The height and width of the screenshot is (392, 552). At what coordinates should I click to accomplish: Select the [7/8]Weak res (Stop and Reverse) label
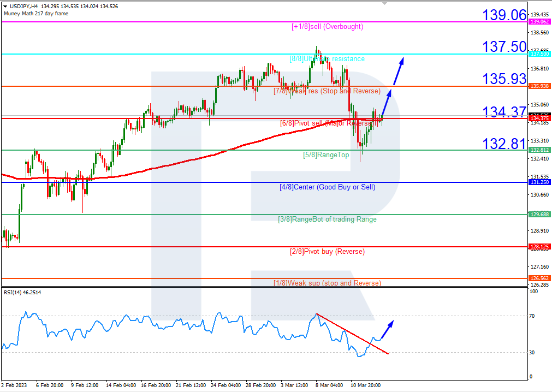pos(327,91)
